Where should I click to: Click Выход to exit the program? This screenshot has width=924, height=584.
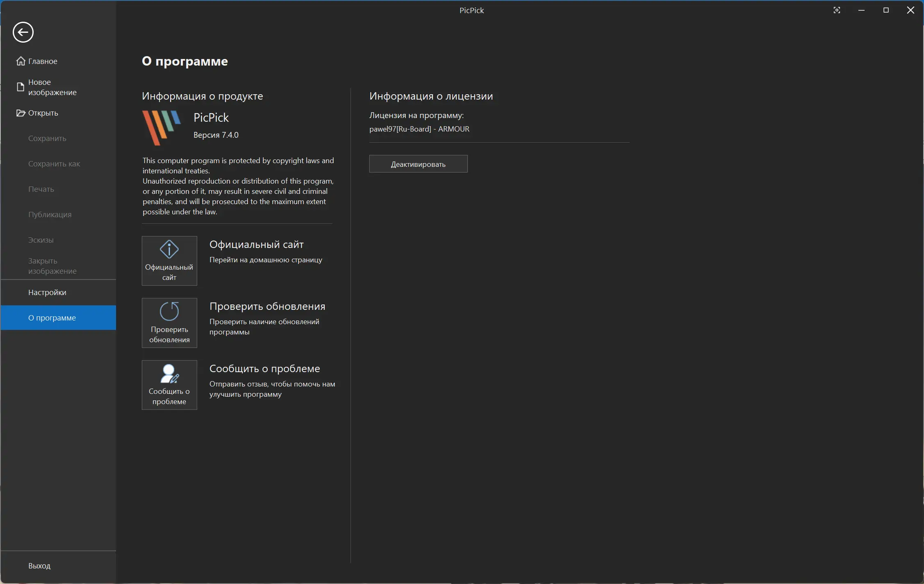click(39, 566)
